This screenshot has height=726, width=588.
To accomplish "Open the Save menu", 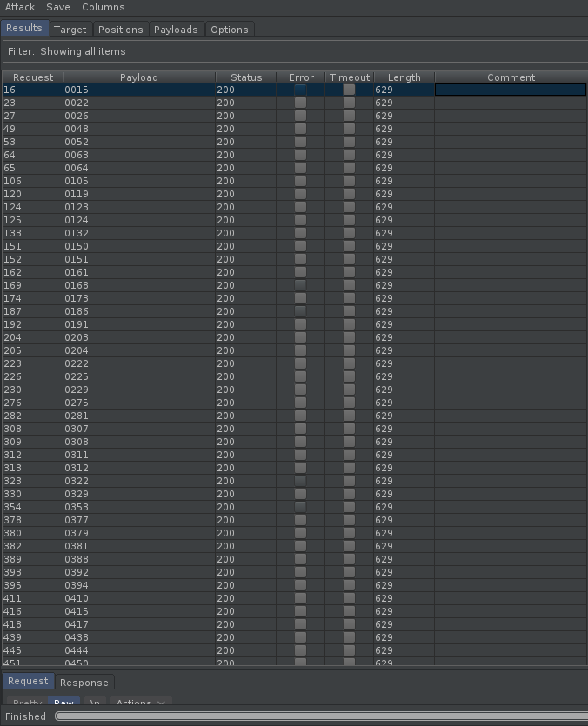I will click(58, 7).
